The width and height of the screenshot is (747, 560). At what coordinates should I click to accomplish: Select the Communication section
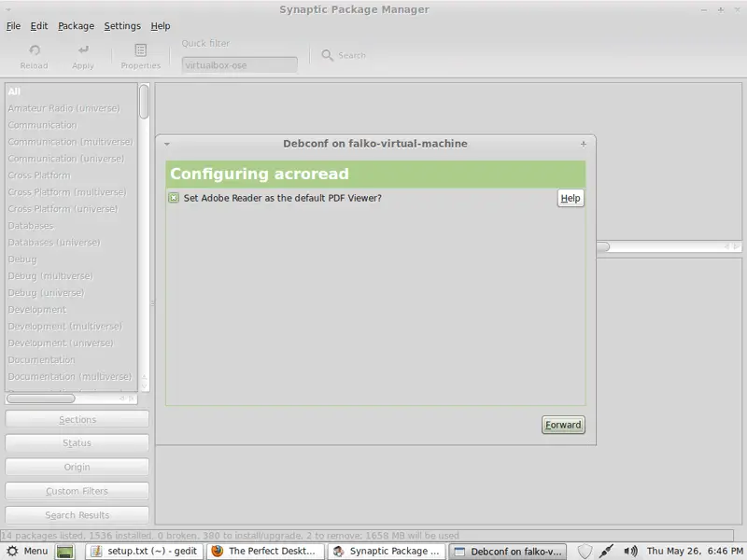tap(72, 125)
